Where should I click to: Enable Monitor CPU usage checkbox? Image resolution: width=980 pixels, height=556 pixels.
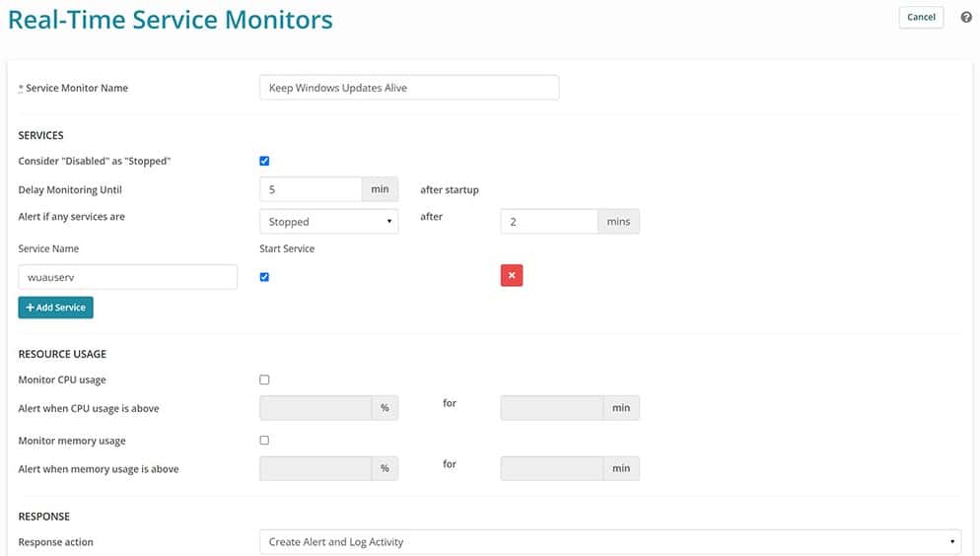264,380
